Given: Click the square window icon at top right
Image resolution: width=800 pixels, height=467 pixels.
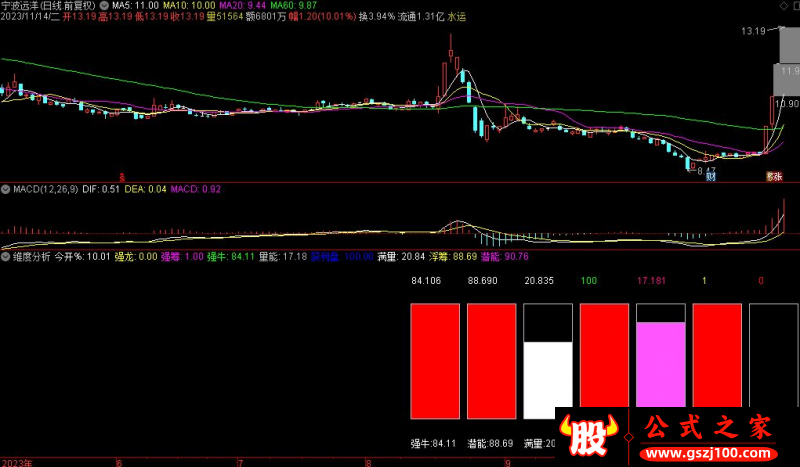Looking at the screenshot, I should 795,6.
